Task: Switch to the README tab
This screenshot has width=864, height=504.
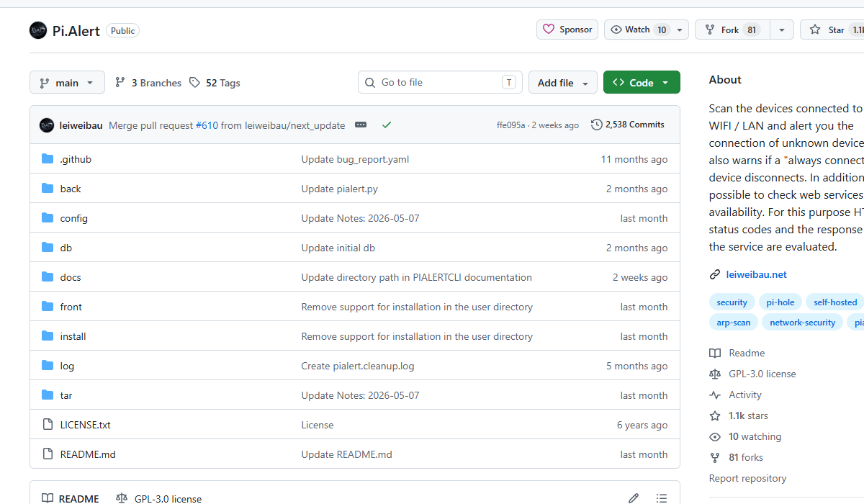Action: point(71,498)
